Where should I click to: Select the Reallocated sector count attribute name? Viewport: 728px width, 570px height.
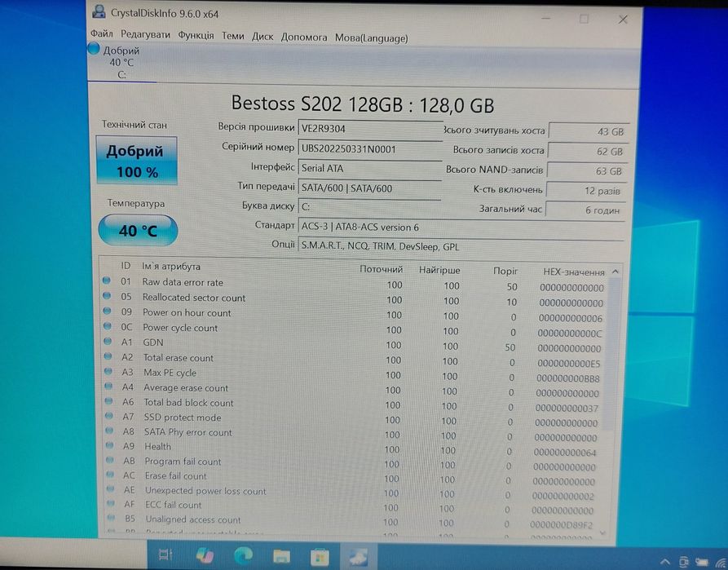click(x=194, y=298)
